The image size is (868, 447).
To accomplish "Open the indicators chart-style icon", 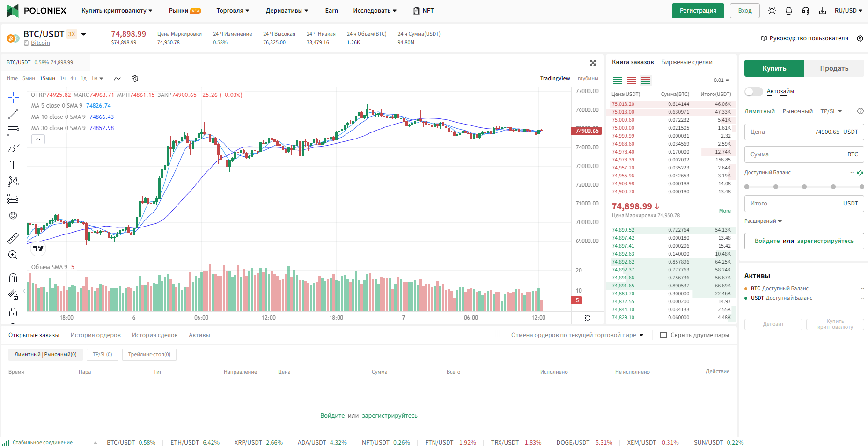I will (x=117, y=79).
